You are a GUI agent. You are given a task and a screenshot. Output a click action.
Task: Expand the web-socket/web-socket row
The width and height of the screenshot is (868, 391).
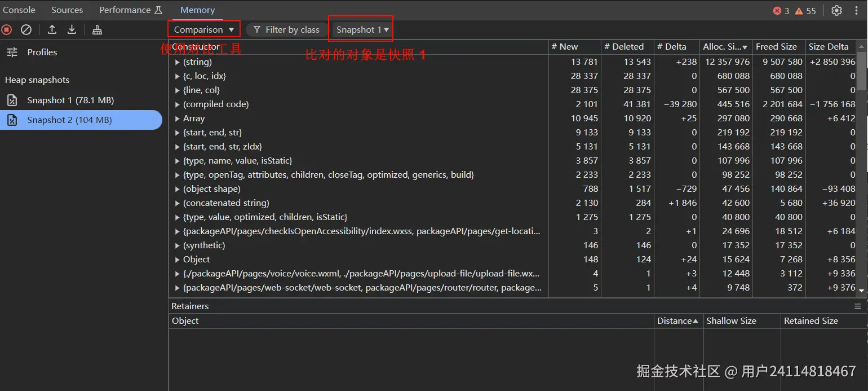click(x=178, y=288)
